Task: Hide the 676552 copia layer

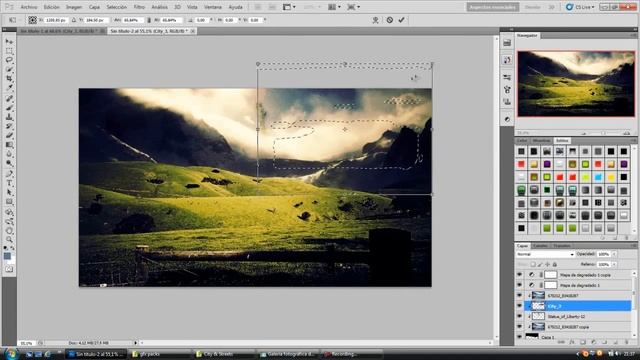Action: [519, 327]
